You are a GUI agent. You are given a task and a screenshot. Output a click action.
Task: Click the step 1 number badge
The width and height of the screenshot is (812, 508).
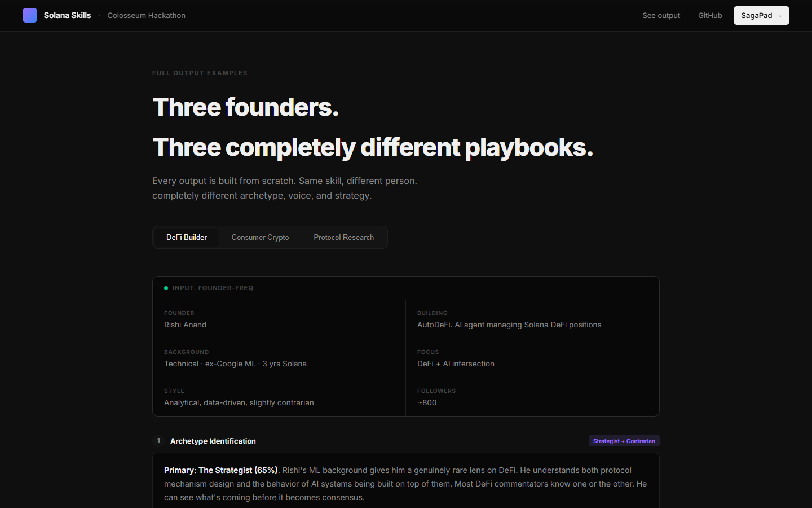(158, 441)
